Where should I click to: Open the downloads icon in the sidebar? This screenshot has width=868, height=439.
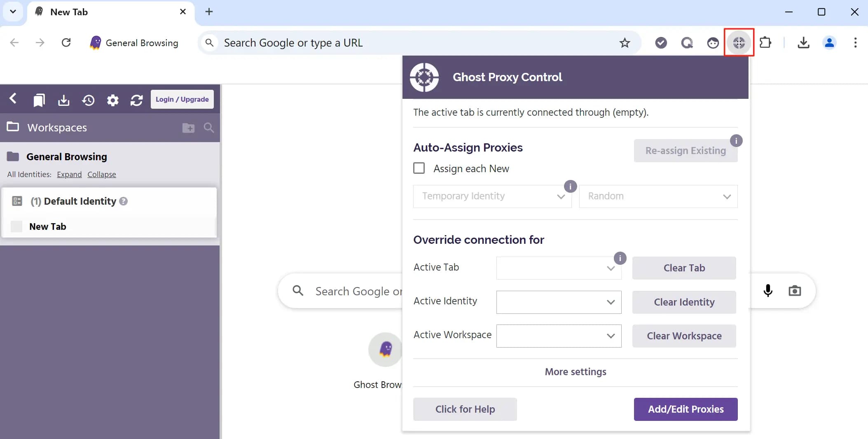[x=63, y=100]
